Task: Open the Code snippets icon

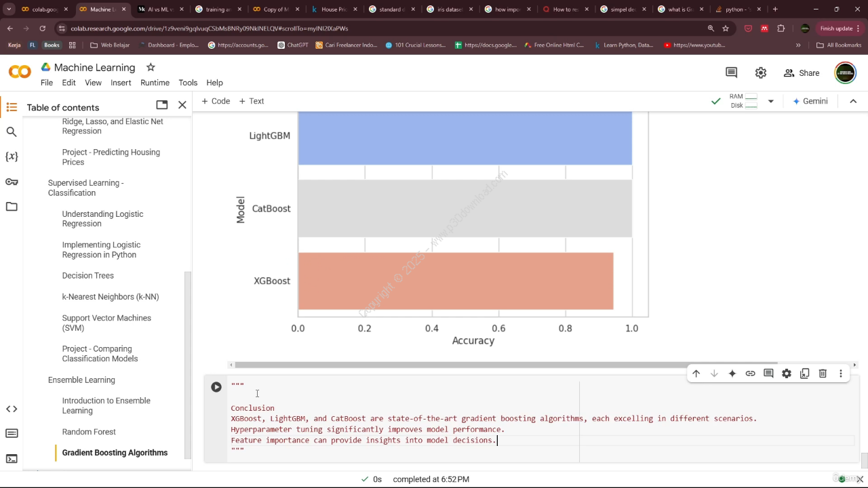Action: [x=12, y=409]
